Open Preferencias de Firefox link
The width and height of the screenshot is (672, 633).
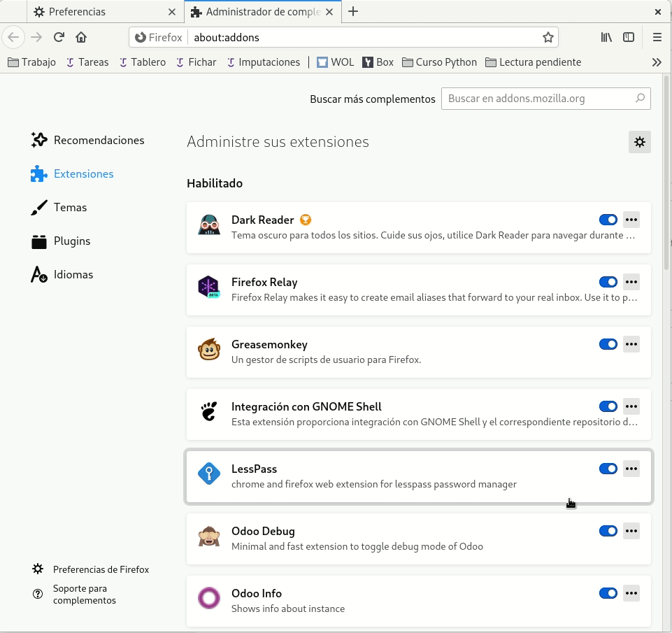pos(90,569)
